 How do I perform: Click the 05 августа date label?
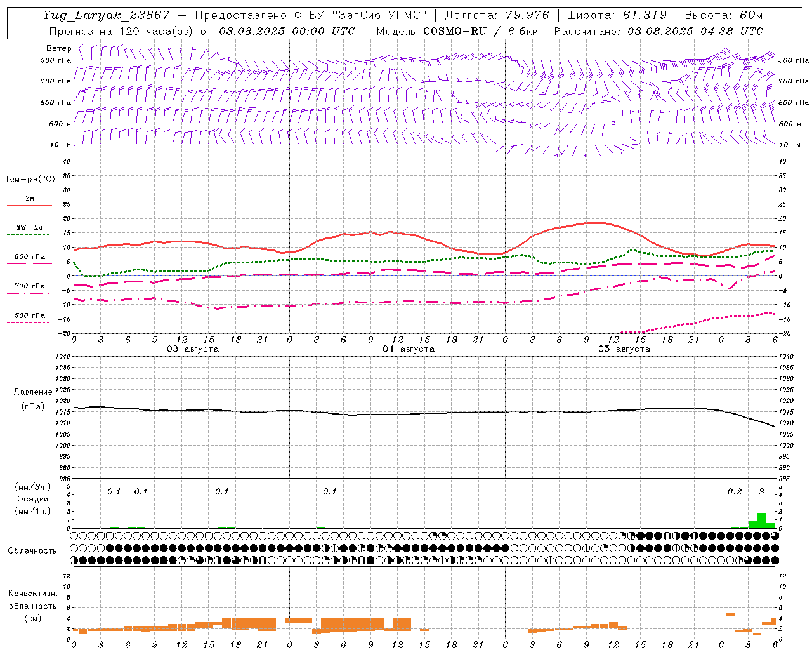pyautogui.click(x=624, y=349)
